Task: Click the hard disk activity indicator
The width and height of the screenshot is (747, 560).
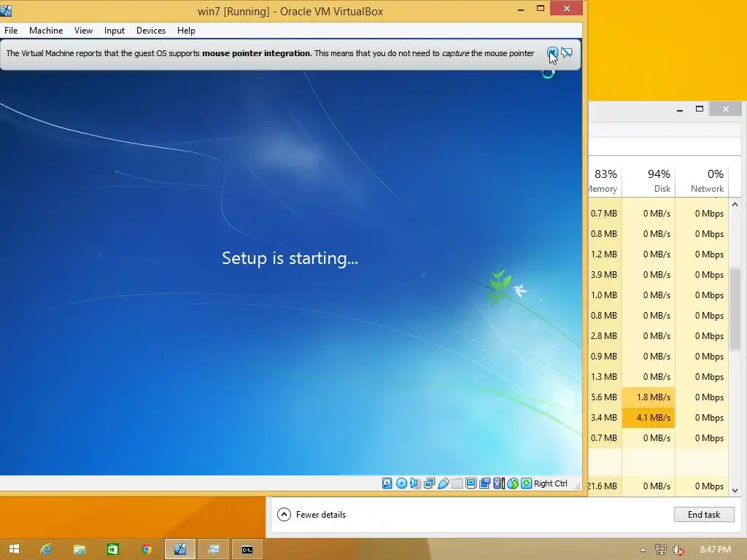Action: click(x=387, y=483)
